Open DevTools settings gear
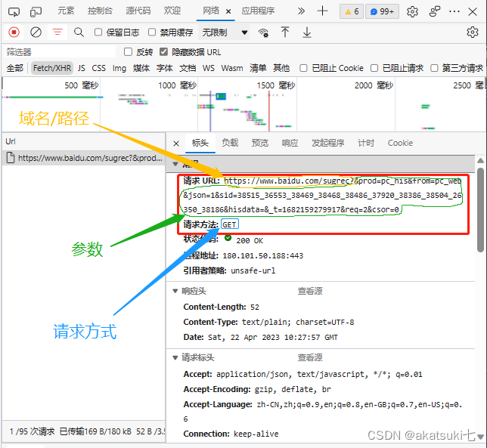487x448 pixels. pos(412,12)
